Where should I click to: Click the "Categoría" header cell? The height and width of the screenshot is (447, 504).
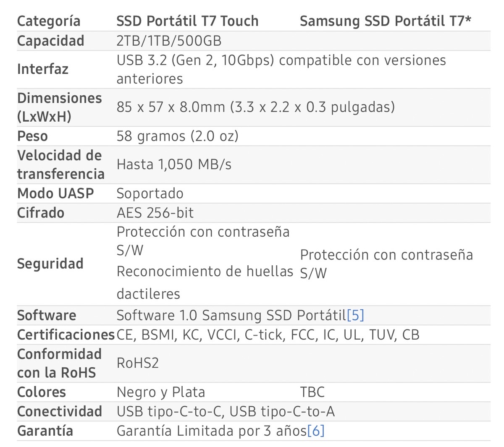49,21
